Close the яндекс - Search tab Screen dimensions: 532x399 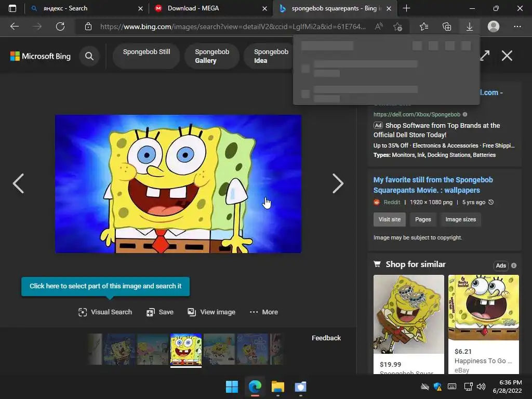tap(140, 8)
